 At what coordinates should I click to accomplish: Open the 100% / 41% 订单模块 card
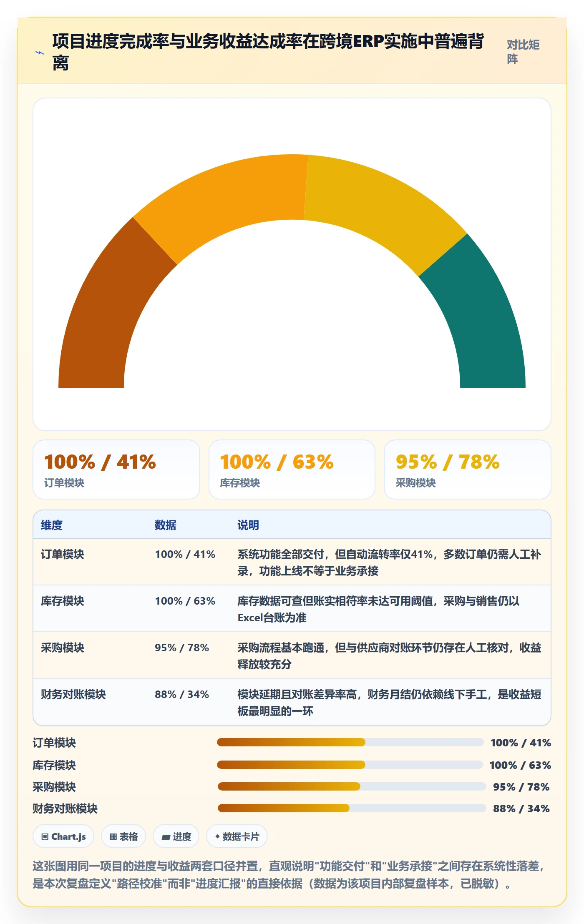point(116,470)
